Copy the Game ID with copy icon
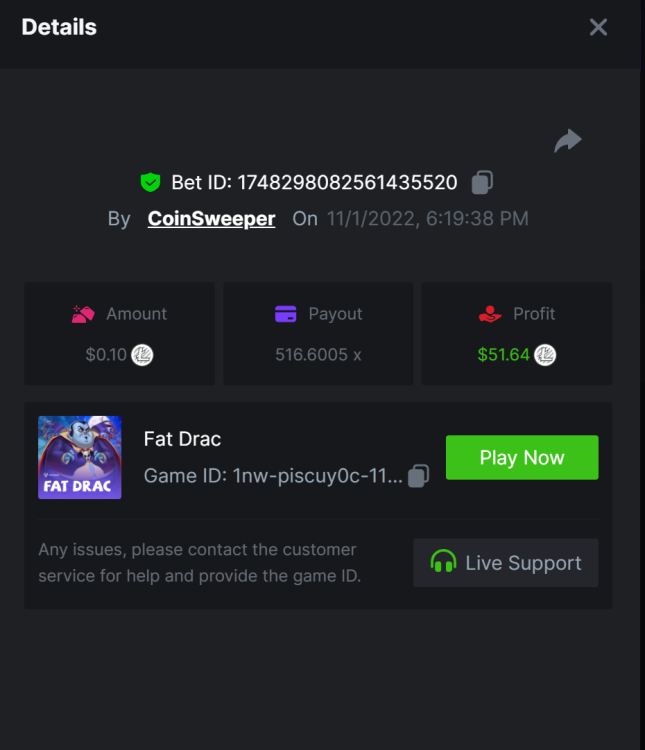The image size is (645, 750). pos(419,476)
